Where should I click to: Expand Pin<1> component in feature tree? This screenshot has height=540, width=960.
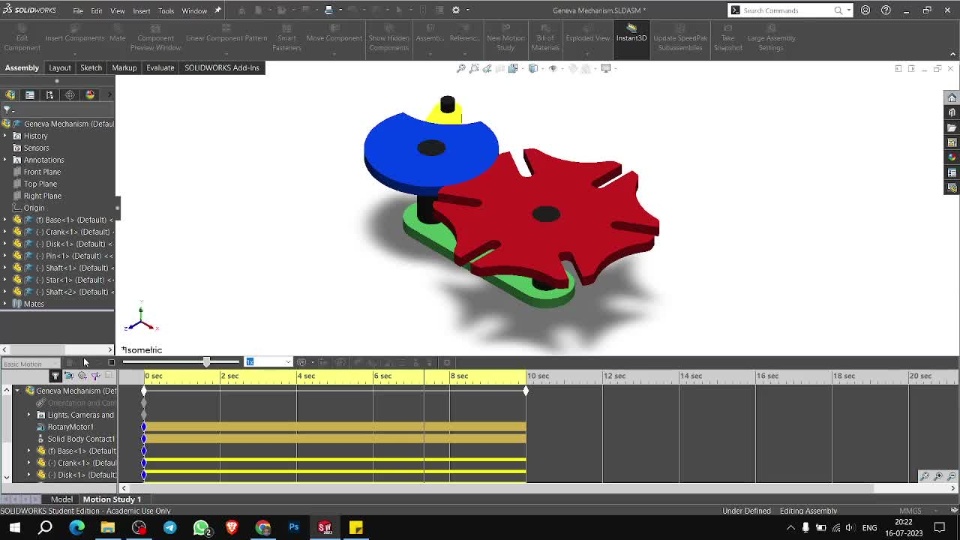pyautogui.click(x=6, y=256)
